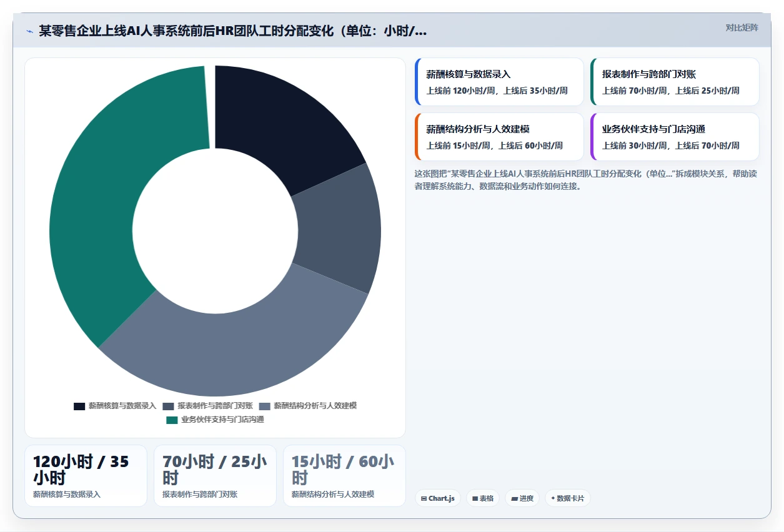The image size is (784, 532).
Task: Click the 数据卡片 tag button
Action: [x=568, y=498]
